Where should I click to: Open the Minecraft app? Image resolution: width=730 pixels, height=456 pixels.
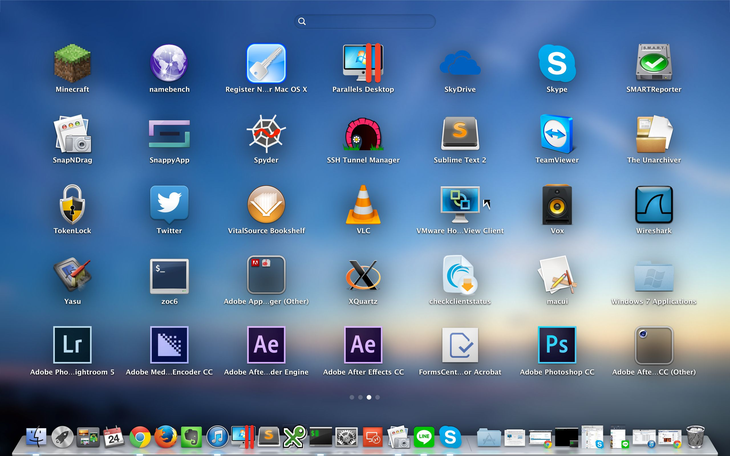(72, 63)
